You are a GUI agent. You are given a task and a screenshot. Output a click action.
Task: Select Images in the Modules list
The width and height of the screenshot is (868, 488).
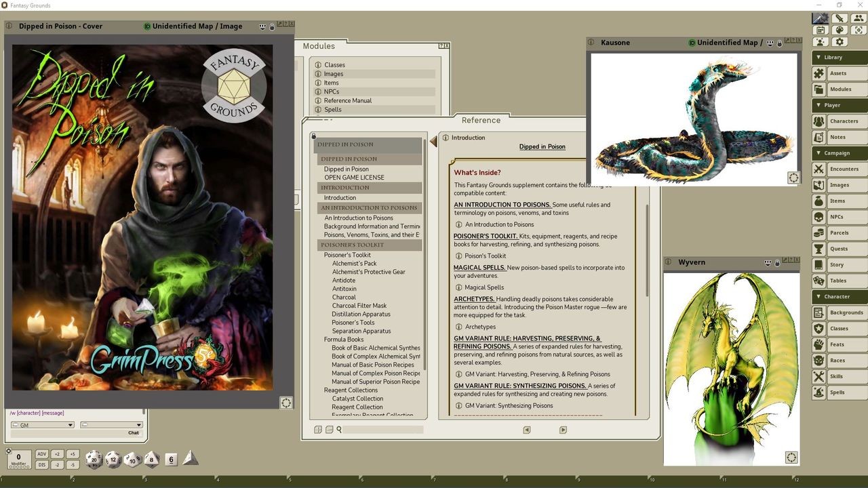333,73
